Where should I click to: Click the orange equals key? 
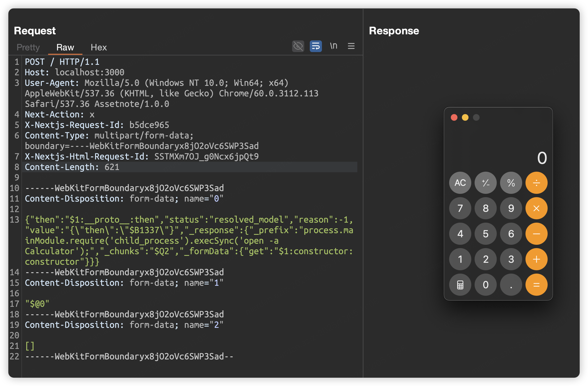(x=536, y=285)
